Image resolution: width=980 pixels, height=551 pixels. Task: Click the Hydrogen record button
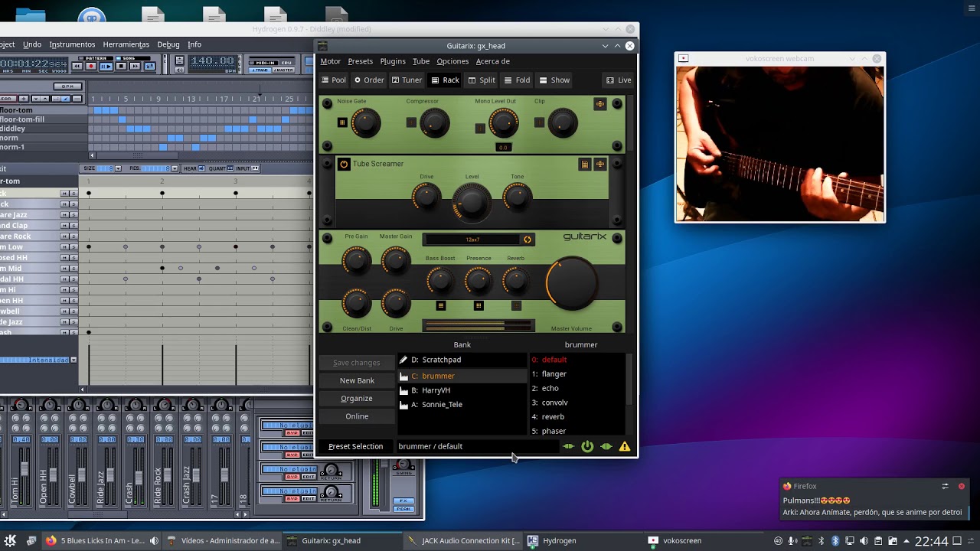tap(91, 67)
